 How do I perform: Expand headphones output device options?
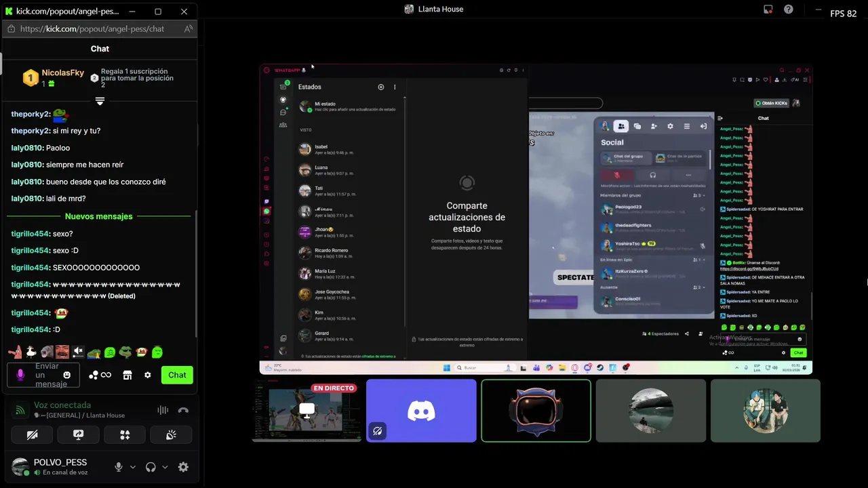pos(165,467)
